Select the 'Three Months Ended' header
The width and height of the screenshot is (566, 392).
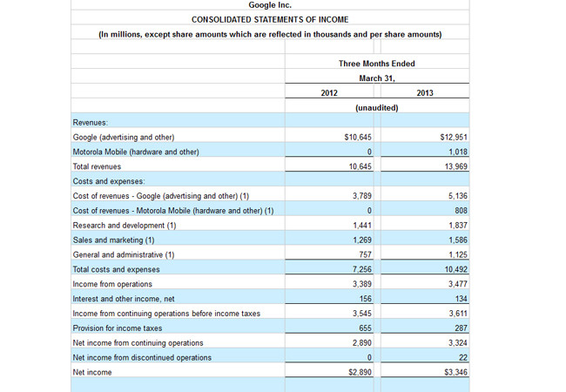377,64
